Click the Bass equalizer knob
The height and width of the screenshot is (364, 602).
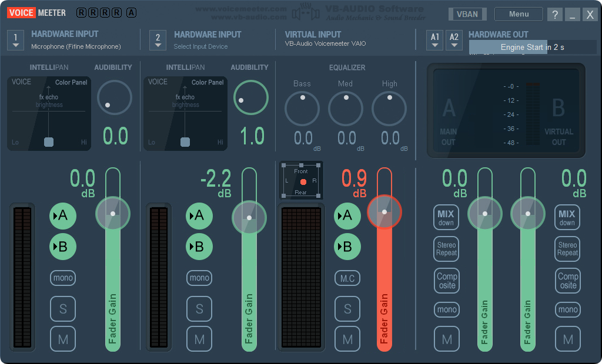[x=302, y=108]
